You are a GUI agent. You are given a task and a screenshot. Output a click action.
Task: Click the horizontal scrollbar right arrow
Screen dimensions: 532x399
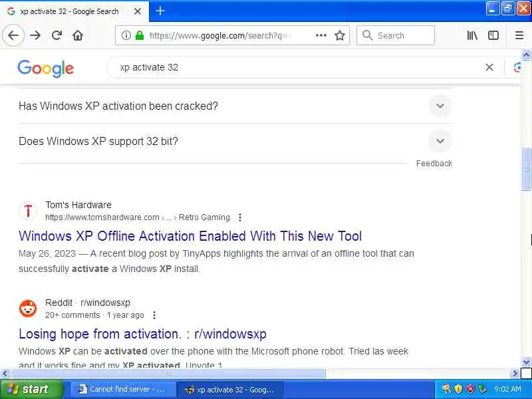(x=515, y=374)
